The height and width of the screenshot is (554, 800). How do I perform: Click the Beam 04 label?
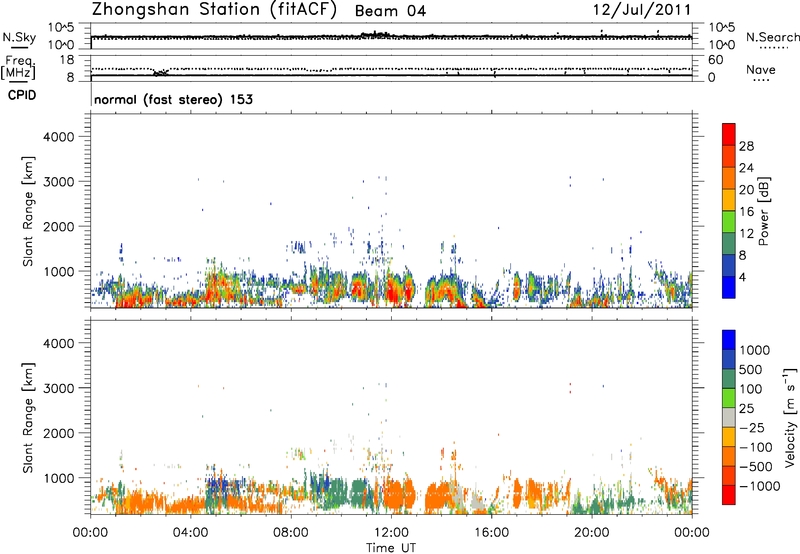390,11
